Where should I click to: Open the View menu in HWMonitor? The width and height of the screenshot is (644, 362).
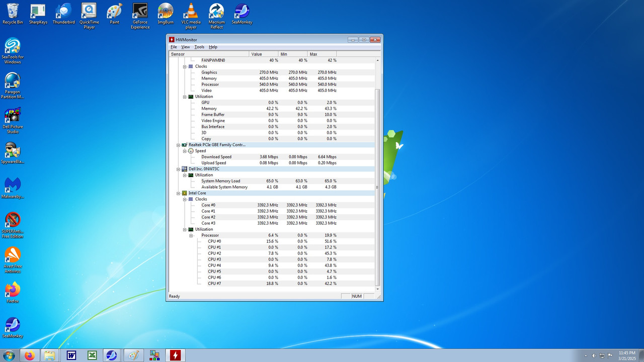[x=186, y=47]
